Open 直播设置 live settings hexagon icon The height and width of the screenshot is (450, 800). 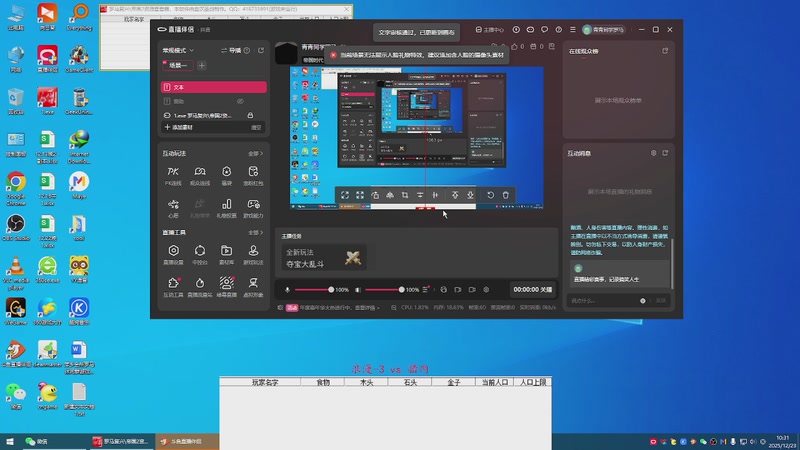click(173, 255)
